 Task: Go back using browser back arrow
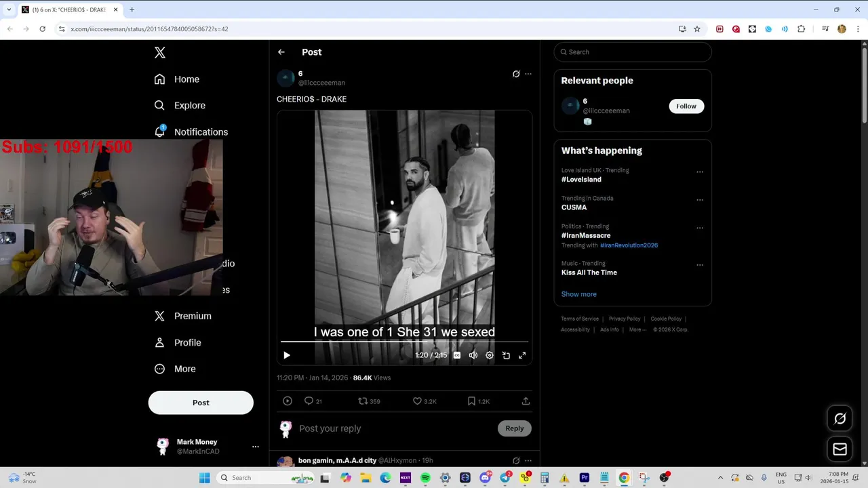(x=9, y=29)
